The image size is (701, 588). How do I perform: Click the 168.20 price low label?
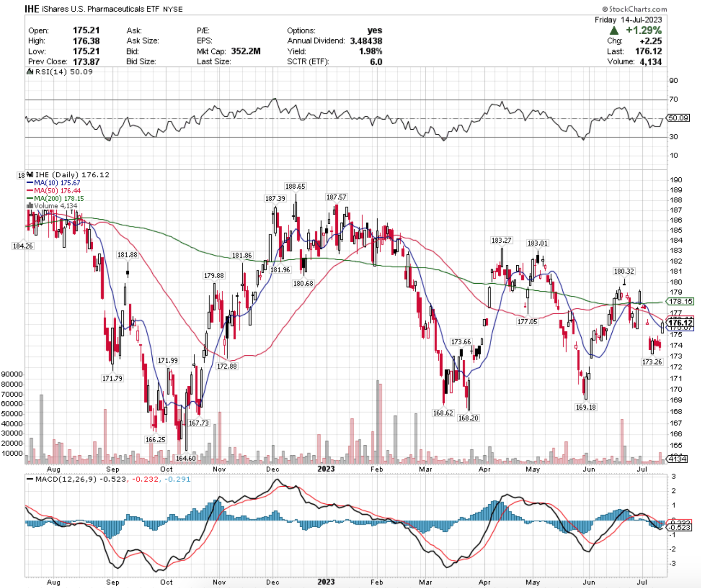468,418
